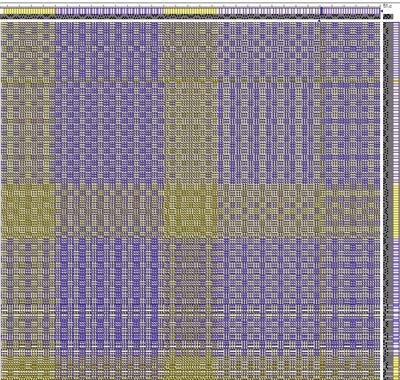Click the dark blue stripe in warp color bar
The height and width of the screenshot is (380, 400).
click(x=321, y=11)
